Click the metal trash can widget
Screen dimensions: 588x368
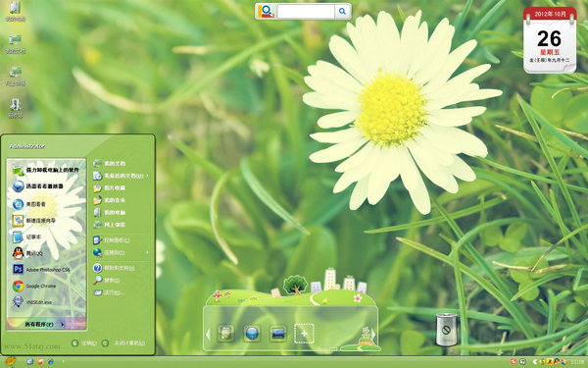447,330
